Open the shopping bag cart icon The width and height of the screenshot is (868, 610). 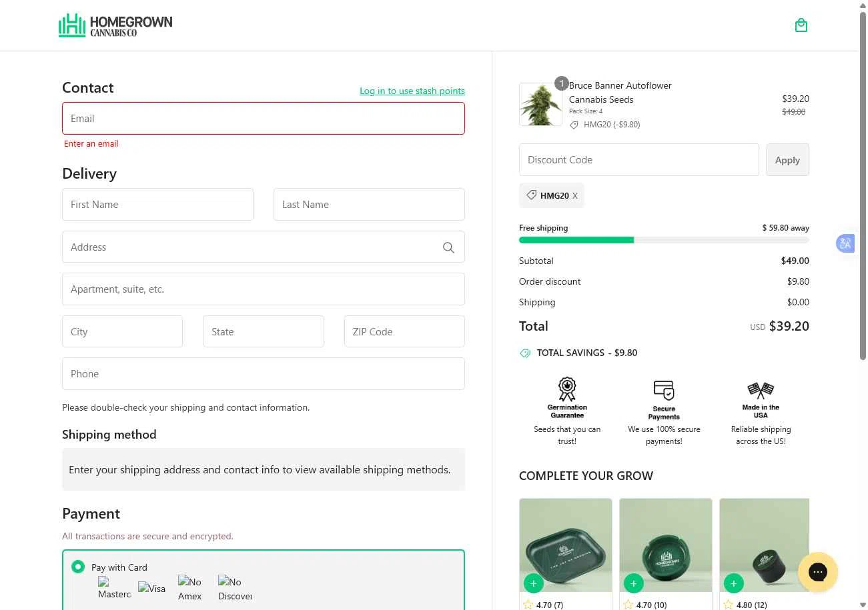[x=801, y=25]
